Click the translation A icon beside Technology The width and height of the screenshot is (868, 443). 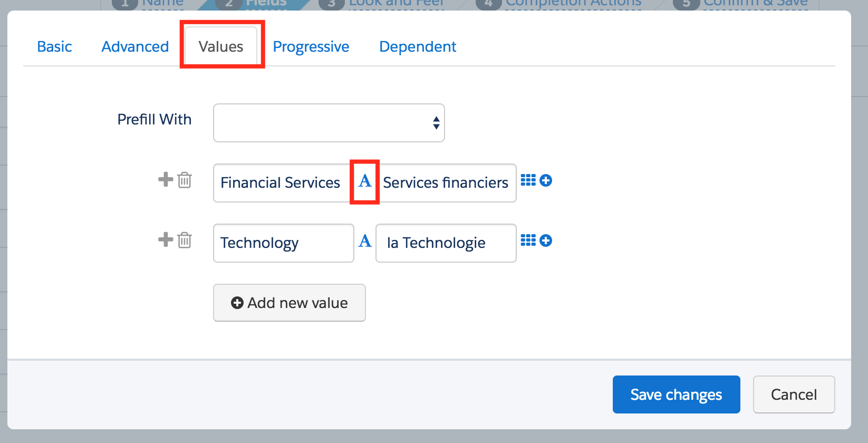click(364, 242)
